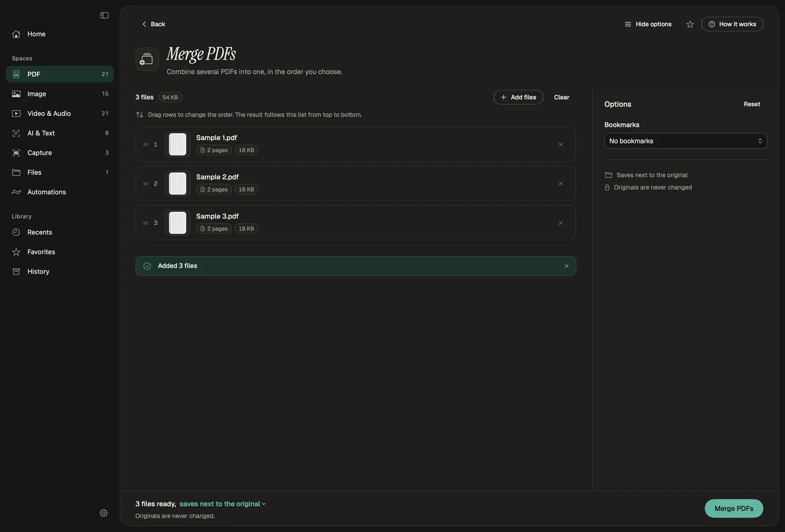Open the AI & Text space
This screenshot has height=532, width=785.
click(x=60, y=133)
